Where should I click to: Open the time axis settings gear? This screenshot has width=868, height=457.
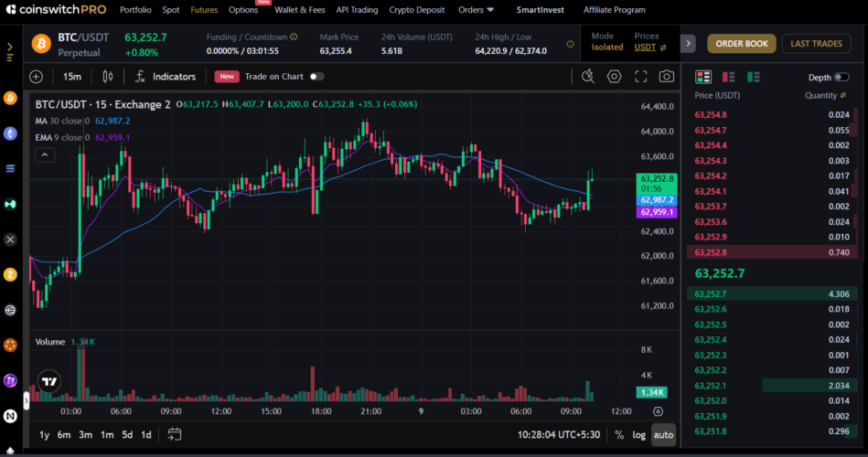click(x=658, y=411)
